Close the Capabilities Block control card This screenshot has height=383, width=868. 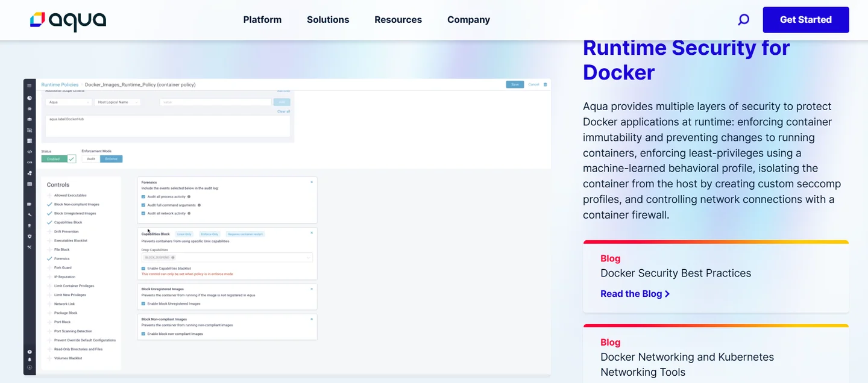(x=312, y=232)
